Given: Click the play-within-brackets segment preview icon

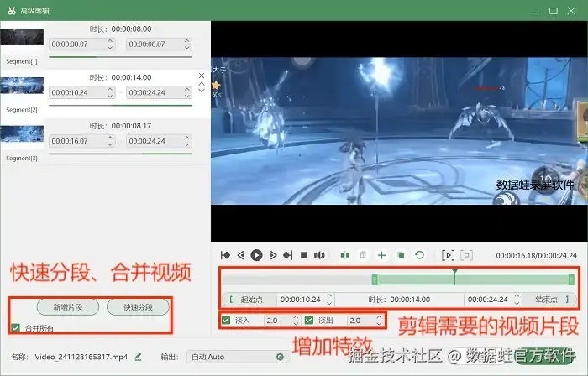Looking at the screenshot, I should tap(448, 255).
